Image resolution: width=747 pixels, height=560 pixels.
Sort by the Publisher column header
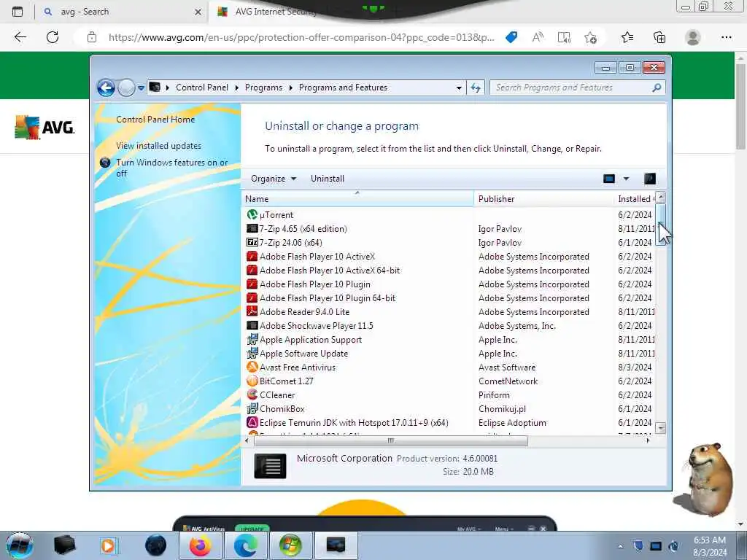(544, 198)
